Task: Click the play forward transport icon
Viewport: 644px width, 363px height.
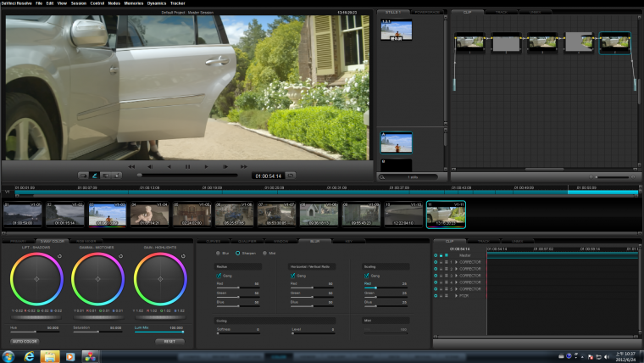Action: [206, 167]
